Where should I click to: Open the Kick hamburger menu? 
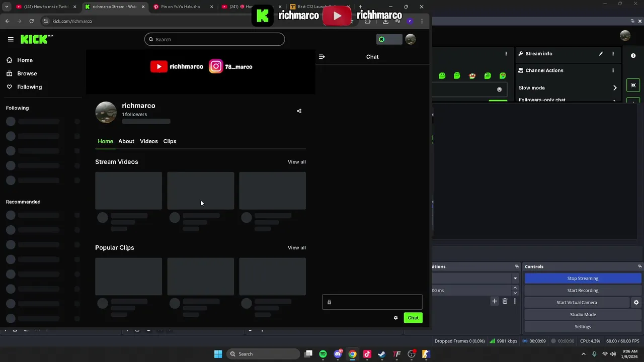tap(11, 39)
